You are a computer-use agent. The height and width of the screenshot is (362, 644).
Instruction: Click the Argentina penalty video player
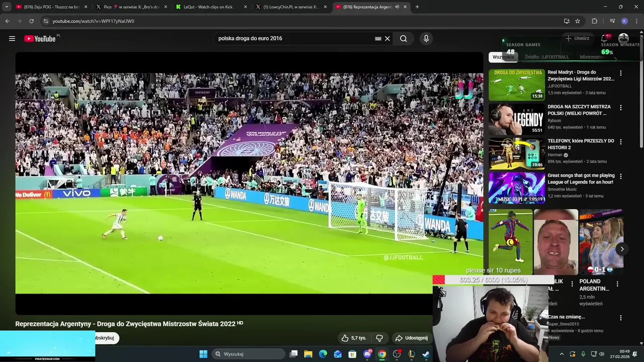point(249,184)
